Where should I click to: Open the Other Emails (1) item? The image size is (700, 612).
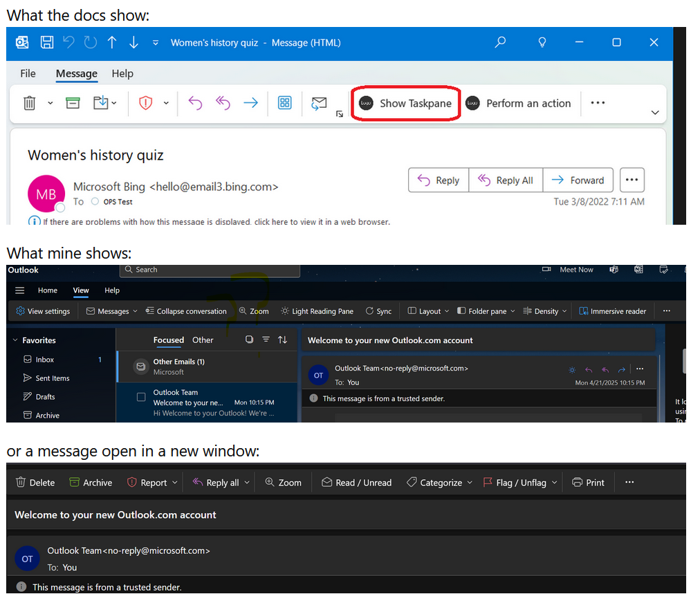coord(208,367)
